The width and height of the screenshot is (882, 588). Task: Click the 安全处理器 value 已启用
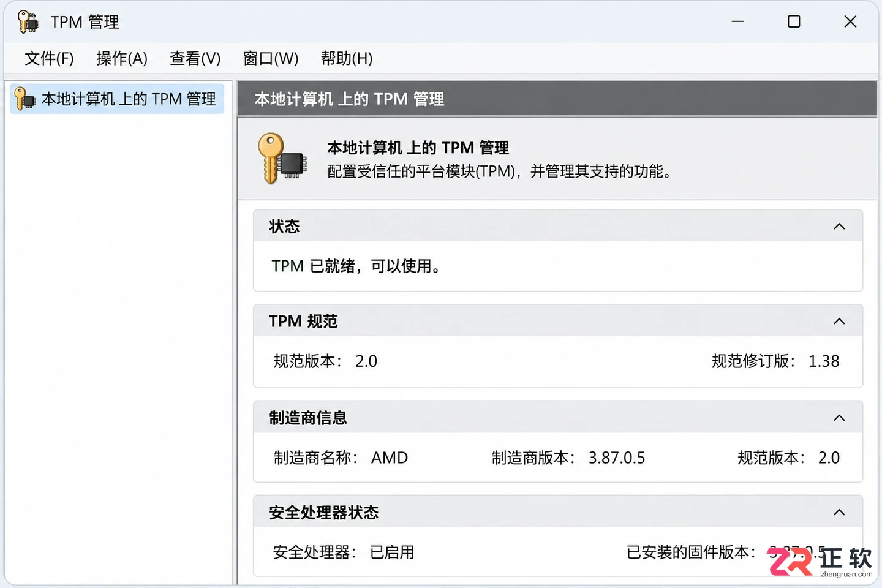tap(393, 552)
